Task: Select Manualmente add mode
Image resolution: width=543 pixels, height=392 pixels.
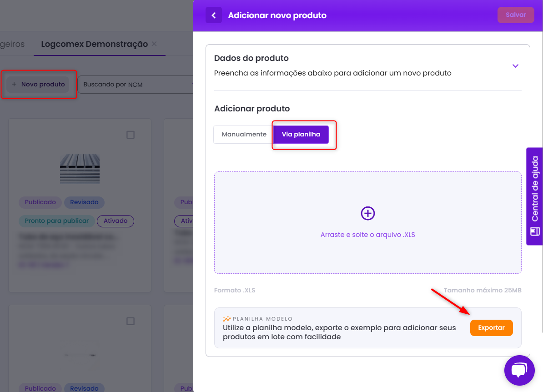Action: tap(244, 135)
